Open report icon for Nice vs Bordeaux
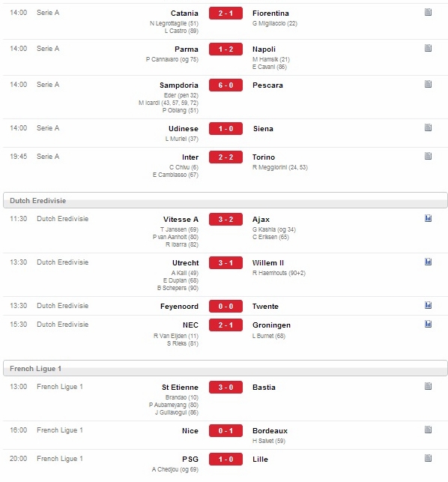This screenshot has height=482, width=448. pyautogui.click(x=428, y=430)
